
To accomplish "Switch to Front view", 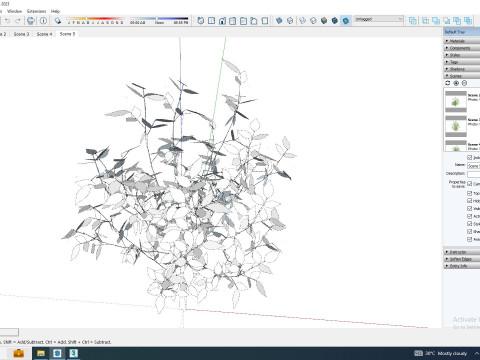I will click(222, 21).
